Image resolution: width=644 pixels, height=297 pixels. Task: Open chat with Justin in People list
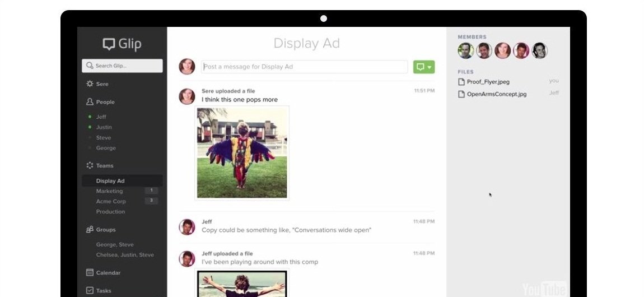pos(104,127)
